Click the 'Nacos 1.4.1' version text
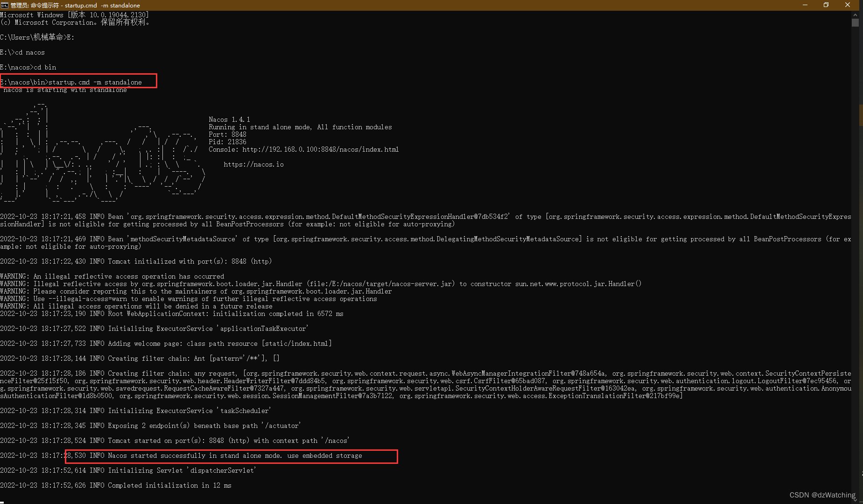863x504 pixels. pyautogui.click(x=229, y=119)
